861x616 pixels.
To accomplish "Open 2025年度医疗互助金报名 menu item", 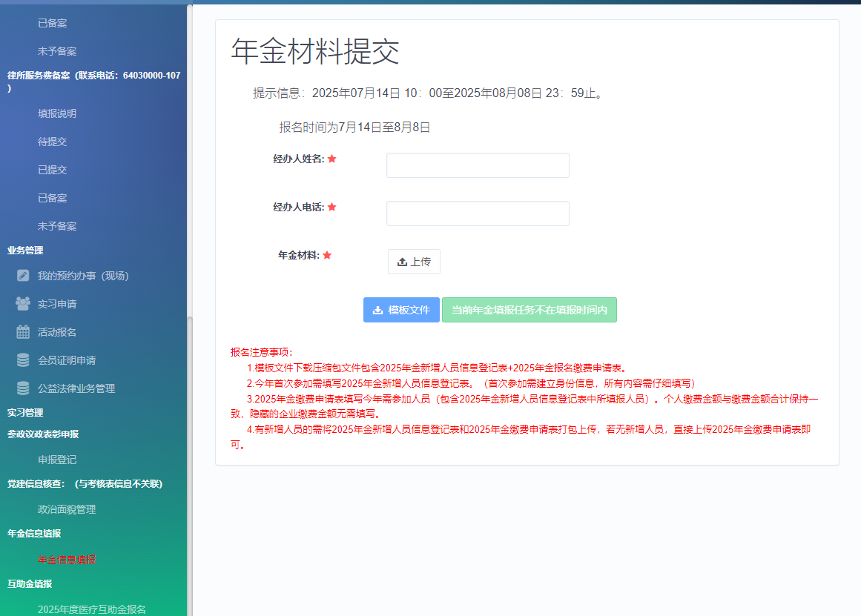I will pos(92,609).
